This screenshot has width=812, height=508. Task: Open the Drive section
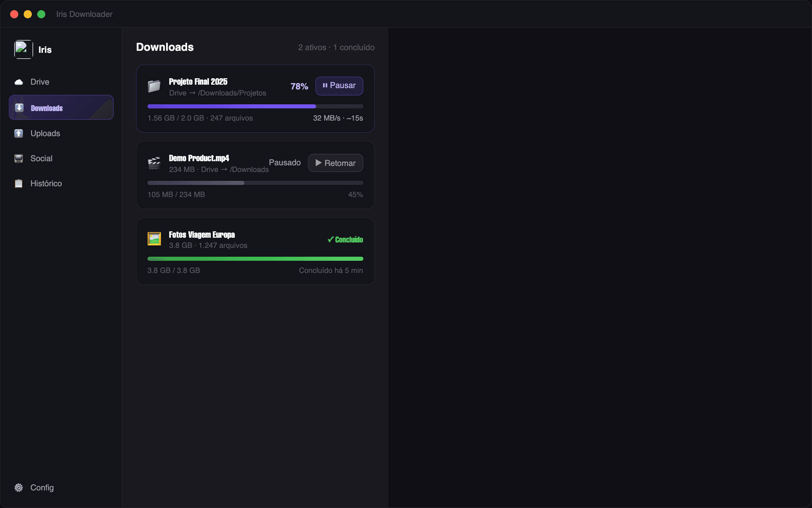click(61, 82)
